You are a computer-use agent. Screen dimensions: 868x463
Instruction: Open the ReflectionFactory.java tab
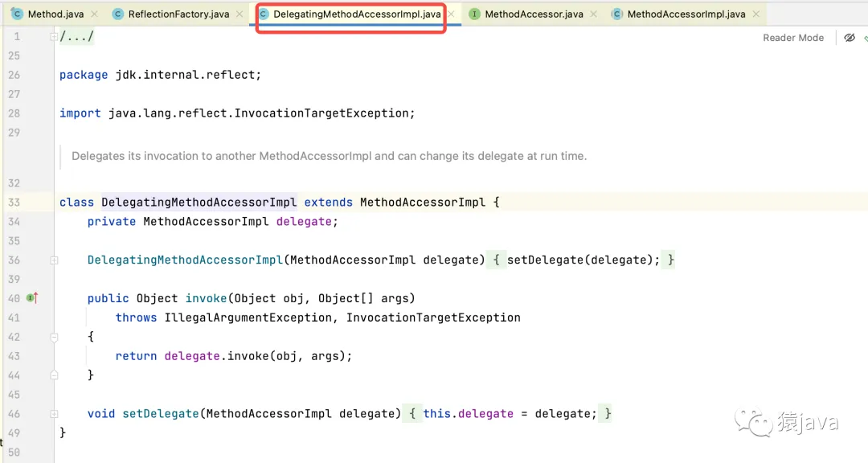[178, 14]
